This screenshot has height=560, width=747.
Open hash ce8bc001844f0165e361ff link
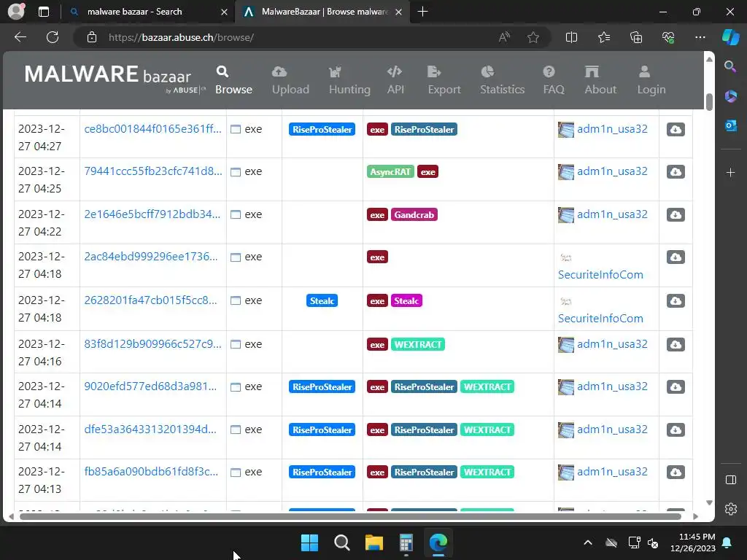click(153, 129)
